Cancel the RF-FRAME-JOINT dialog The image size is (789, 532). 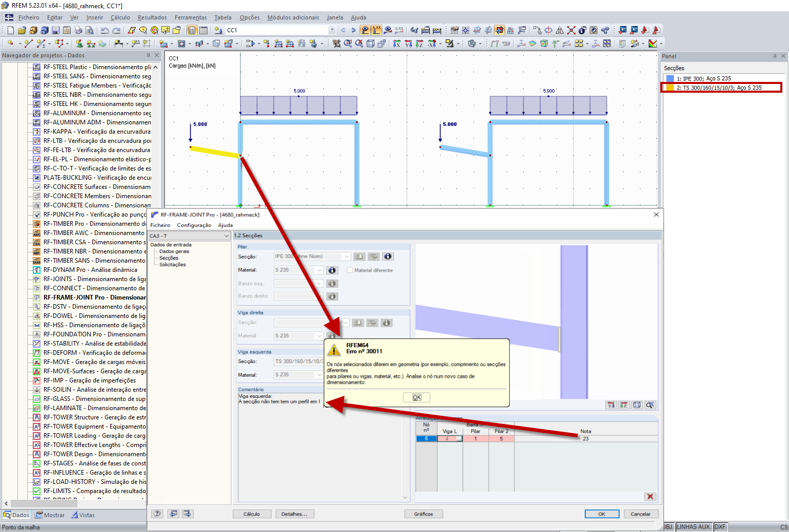640,514
